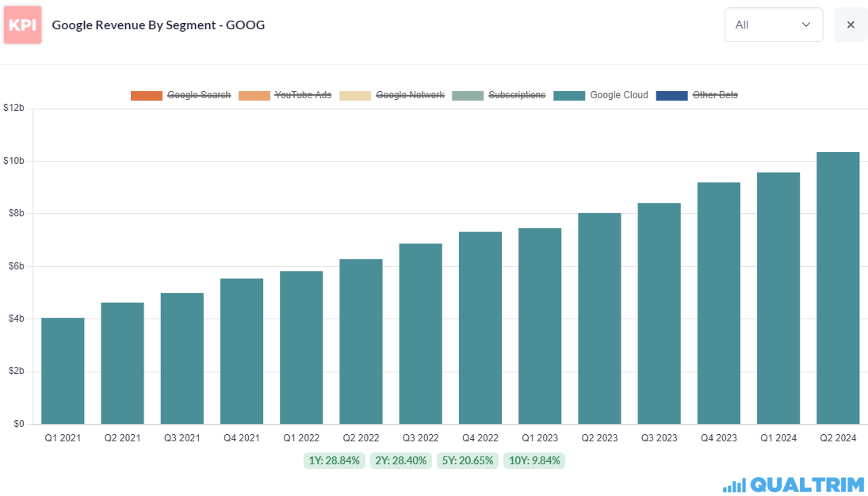Open the All time-range dropdown
Viewport: 868px width, 496px height.
[x=774, y=25]
